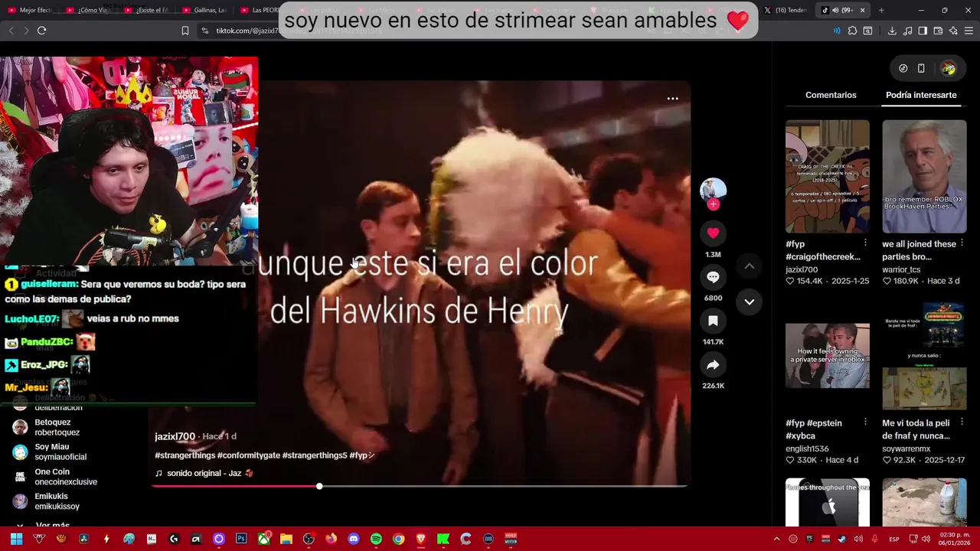The width and height of the screenshot is (980, 551).
Task: Open Brave Leo AI sparkle icon
Action: [x=953, y=31]
